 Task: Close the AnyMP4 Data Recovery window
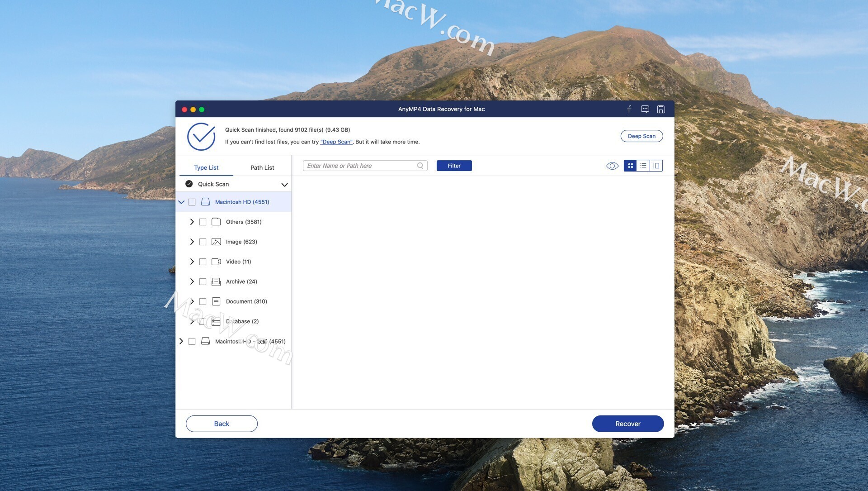click(184, 110)
